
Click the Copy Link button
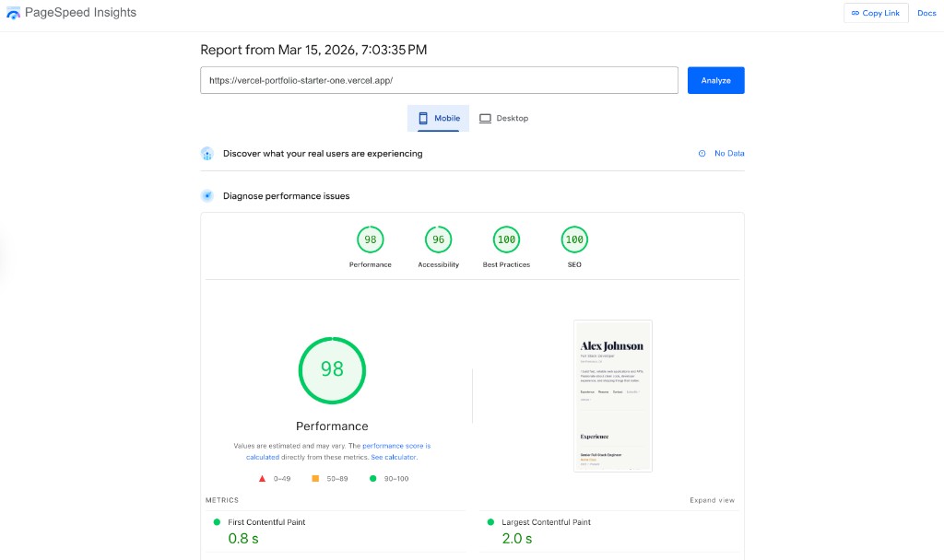click(x=875, y=13)
